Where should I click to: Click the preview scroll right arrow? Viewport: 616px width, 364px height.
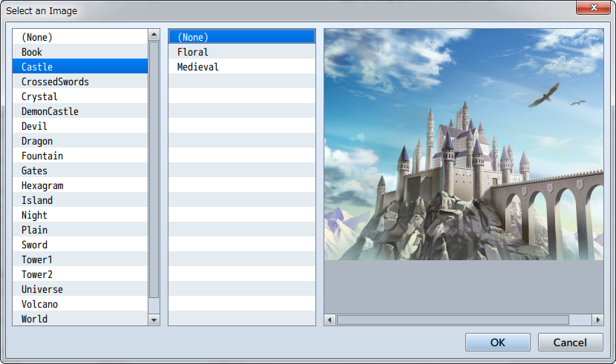(597, 320)
